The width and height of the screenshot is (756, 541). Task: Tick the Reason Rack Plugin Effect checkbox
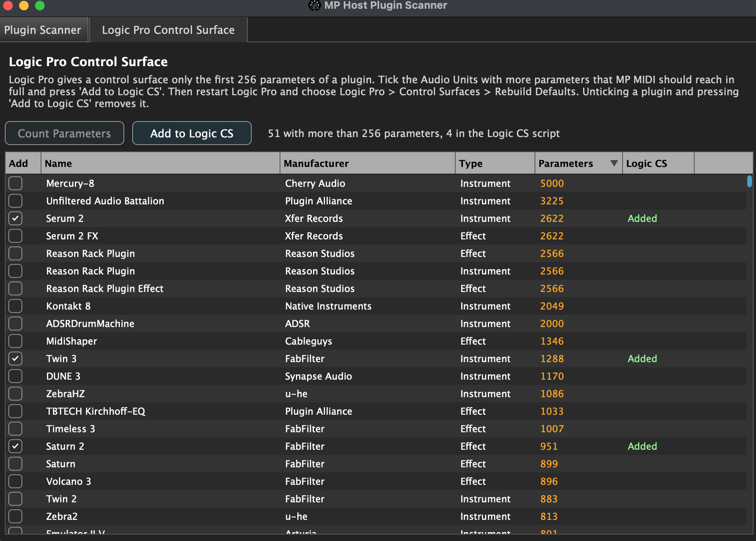pos(16,288)
